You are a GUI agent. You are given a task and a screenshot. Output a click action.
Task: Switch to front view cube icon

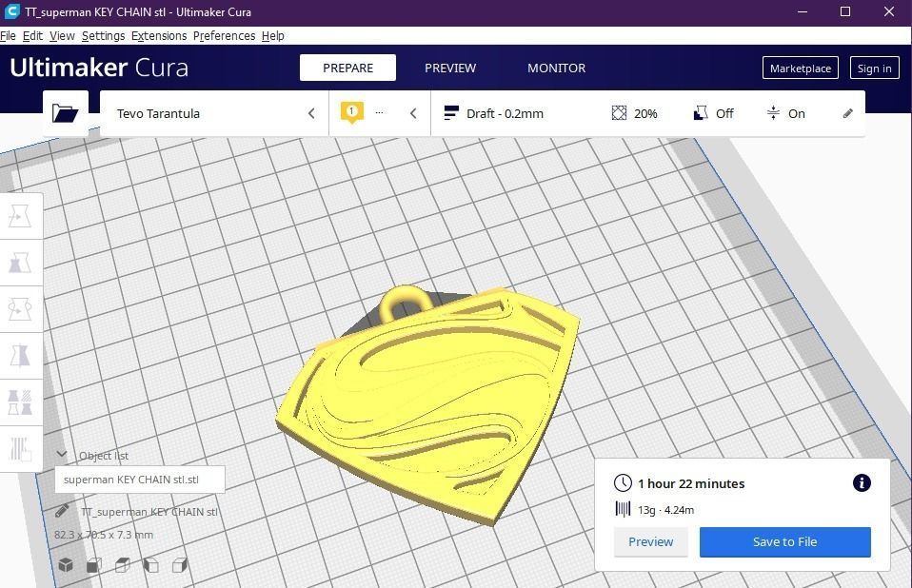click(93, 564)
